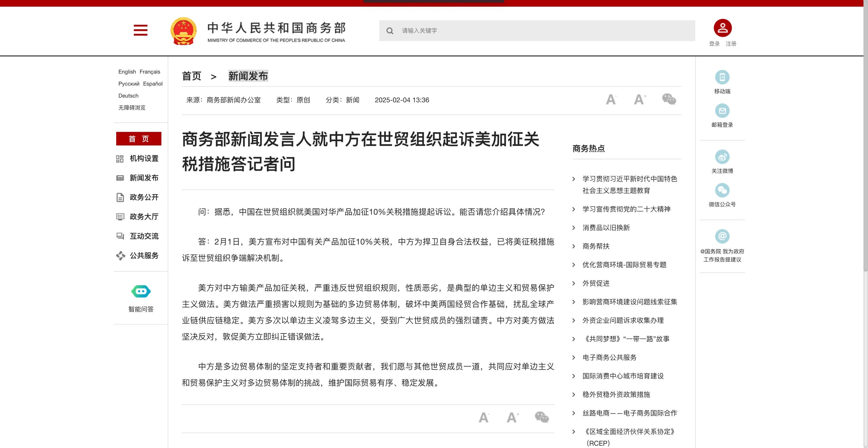Screen dimensions: 868x448
Task: Share to WeChat icon in article header
Action: pyautogui.click(x=669, y=99)
